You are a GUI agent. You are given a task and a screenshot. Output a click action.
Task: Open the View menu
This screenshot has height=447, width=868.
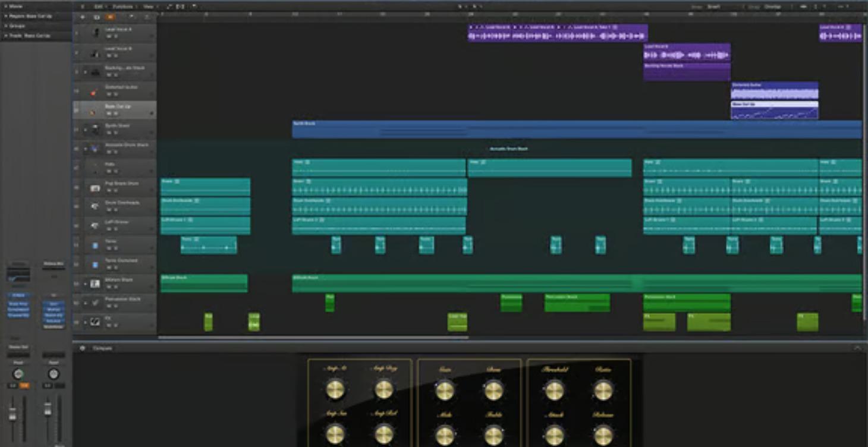(148, 6)
